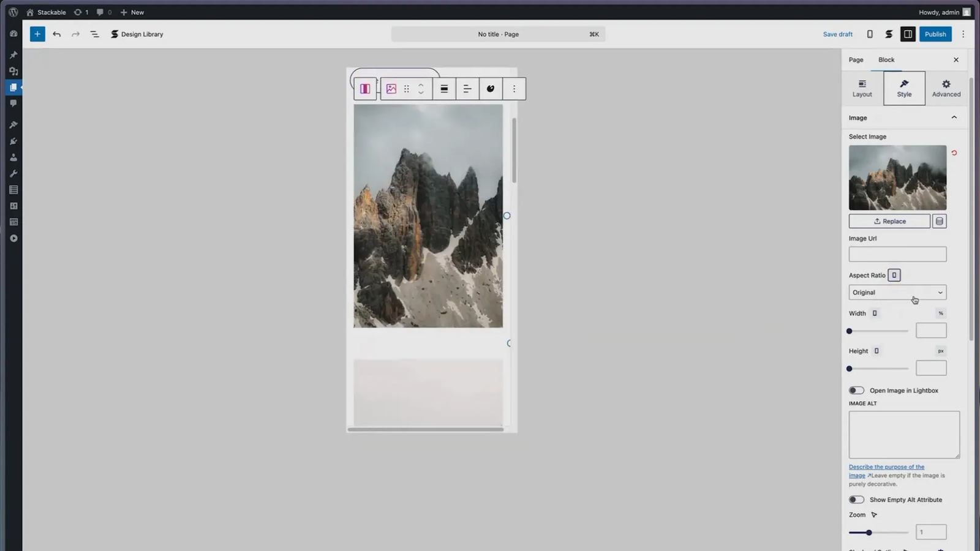Open the Stackable site home link

46,12
